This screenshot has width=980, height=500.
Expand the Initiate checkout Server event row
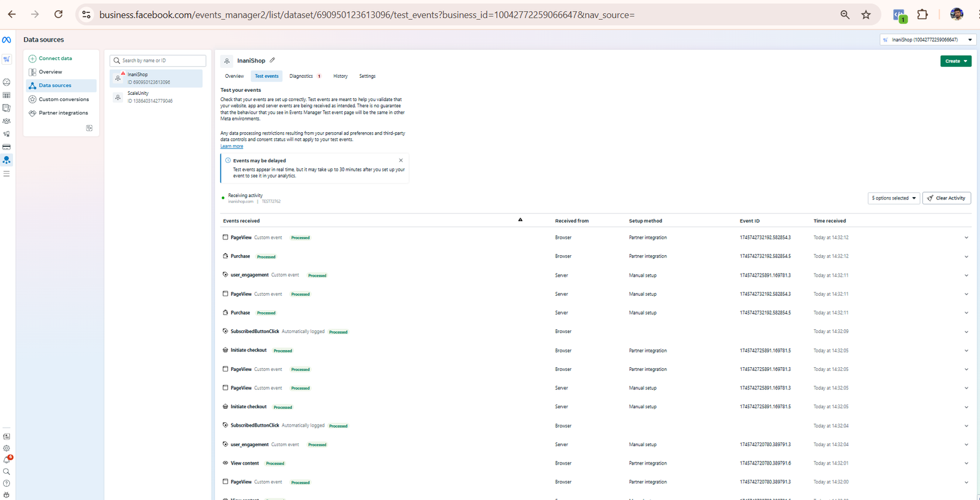tap(967, 407)
